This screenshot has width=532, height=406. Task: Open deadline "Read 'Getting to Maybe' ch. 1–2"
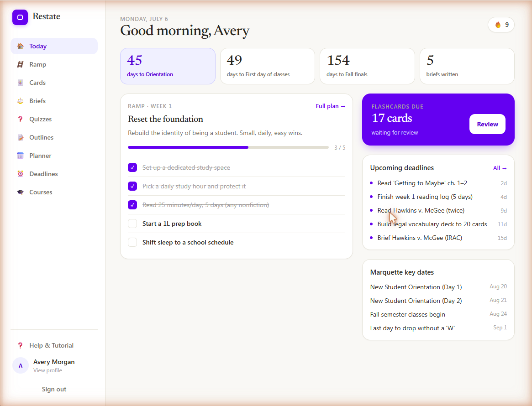tap(438, 183)
